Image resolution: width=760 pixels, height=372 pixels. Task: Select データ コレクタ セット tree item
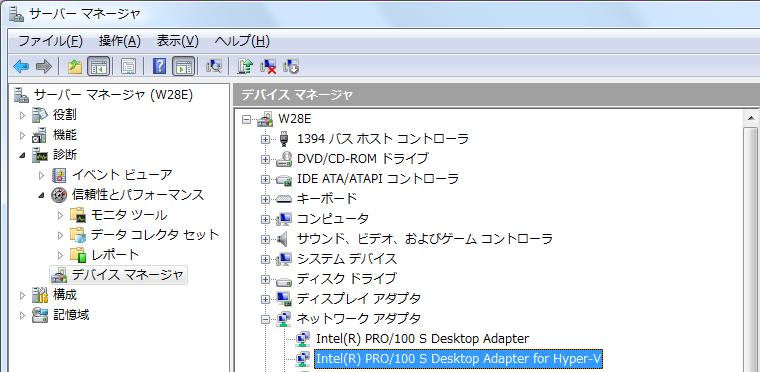point(155,235)
